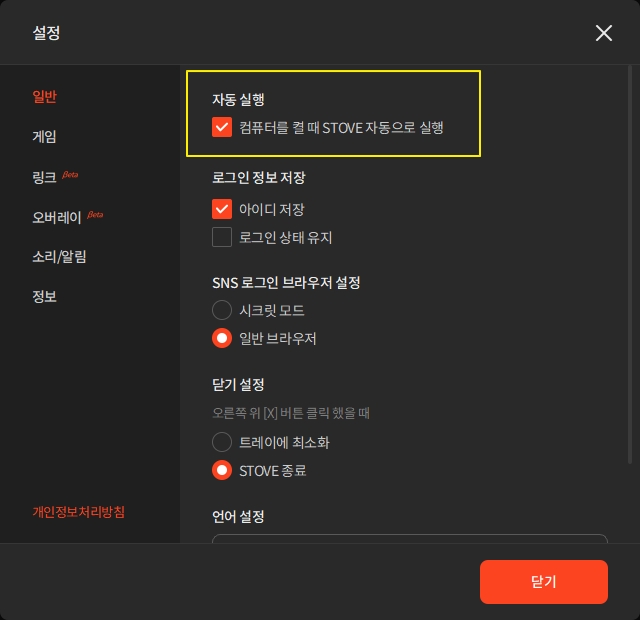640x620 pixels.
Task: Toggle the 아이디 저장 checkbox
Action: 222,209
